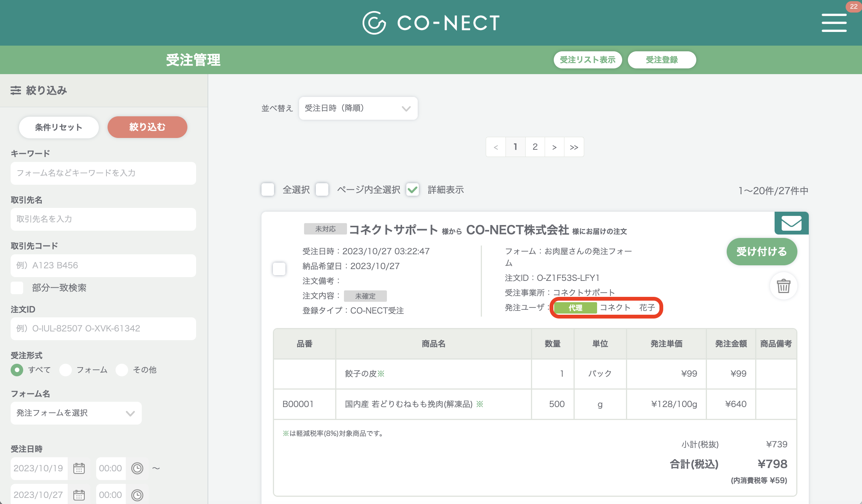The image size is (862, 504).
Task: Click the 受注登録 button
Action: tap(662, 60)
